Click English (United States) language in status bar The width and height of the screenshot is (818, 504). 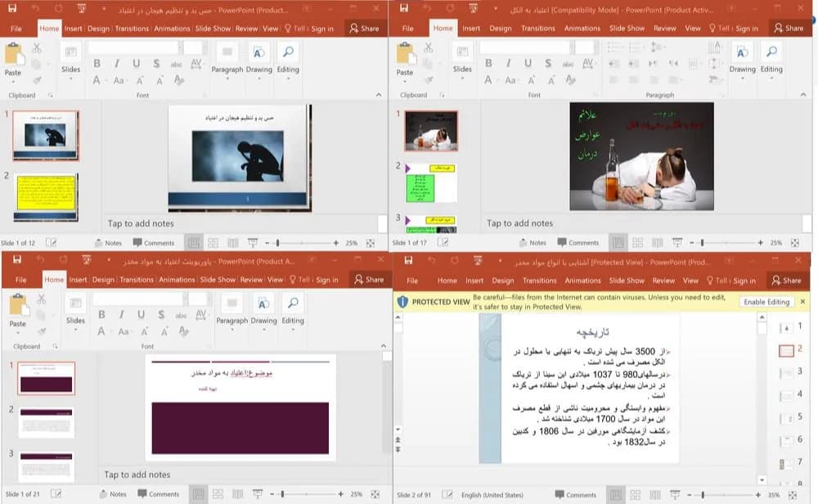click(492, 495)
